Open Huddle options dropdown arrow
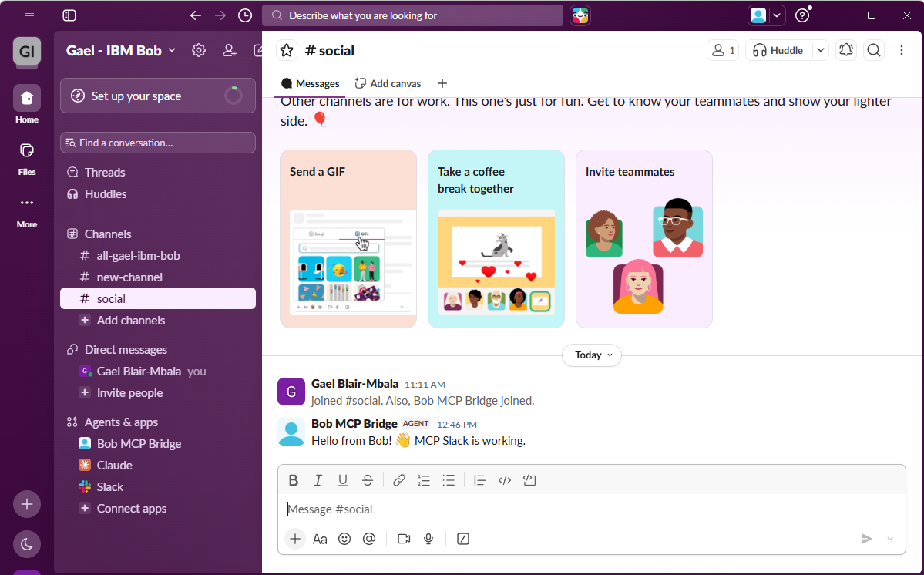Image resolution: width=924 pixels, height=575 pixels. [820, 51]
